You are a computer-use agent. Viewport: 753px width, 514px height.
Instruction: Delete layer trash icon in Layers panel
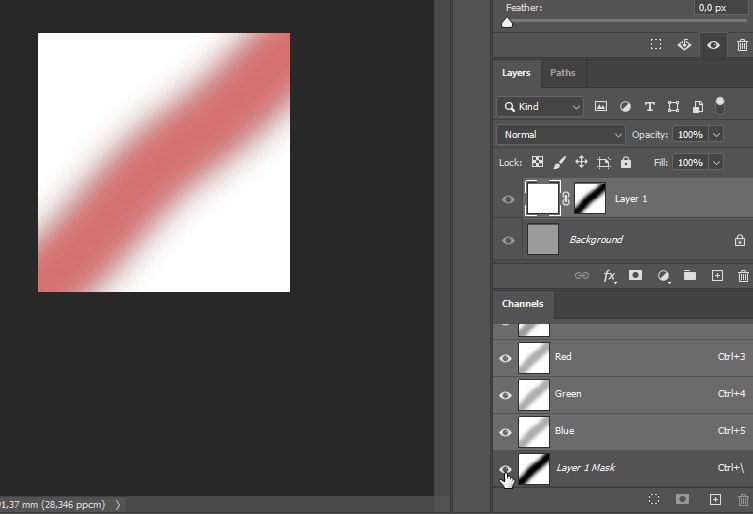tap(743, 276)
